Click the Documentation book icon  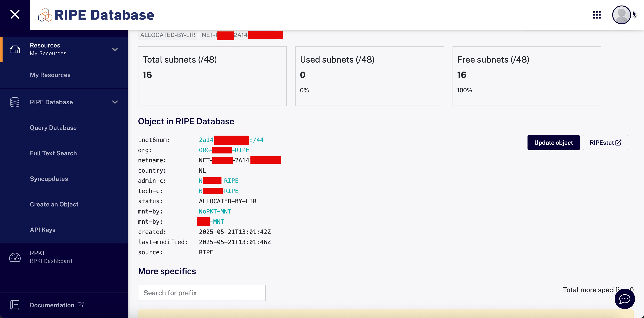[x=15, y=305]
